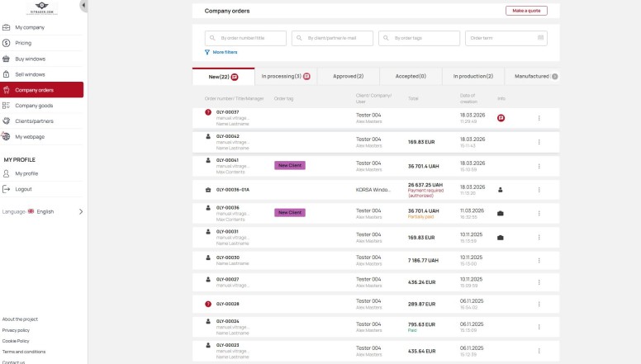Open three-dot menu for order OLY-00042
This screenshot has height=364, width=641.
(539, 142)
